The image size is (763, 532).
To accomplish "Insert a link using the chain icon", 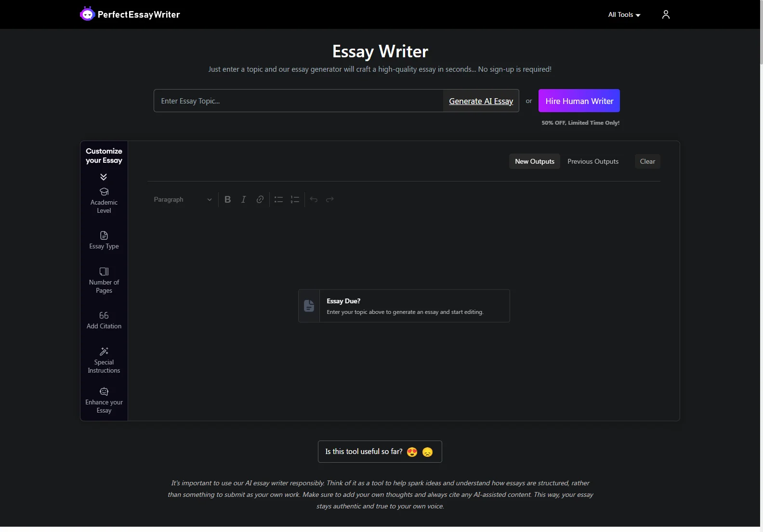I will click(260, 199).
